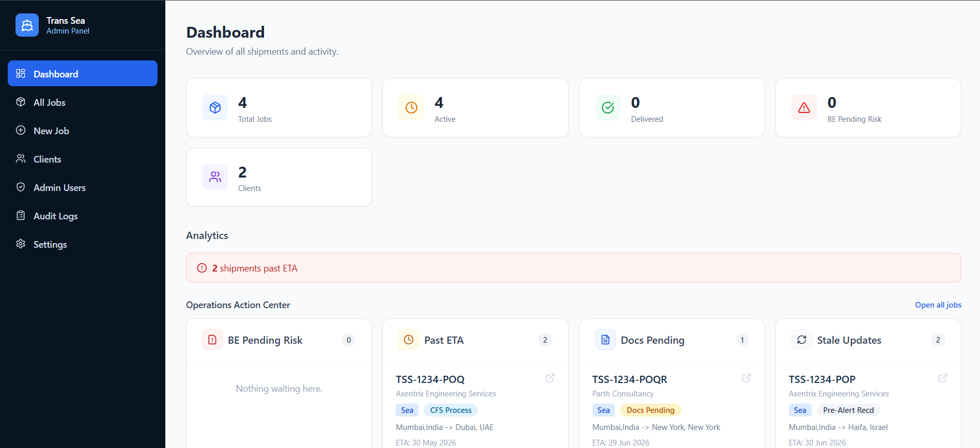Screen dimensions: 980x448
Task: Open Admin Users from sidebar
Action: point(83,187)
